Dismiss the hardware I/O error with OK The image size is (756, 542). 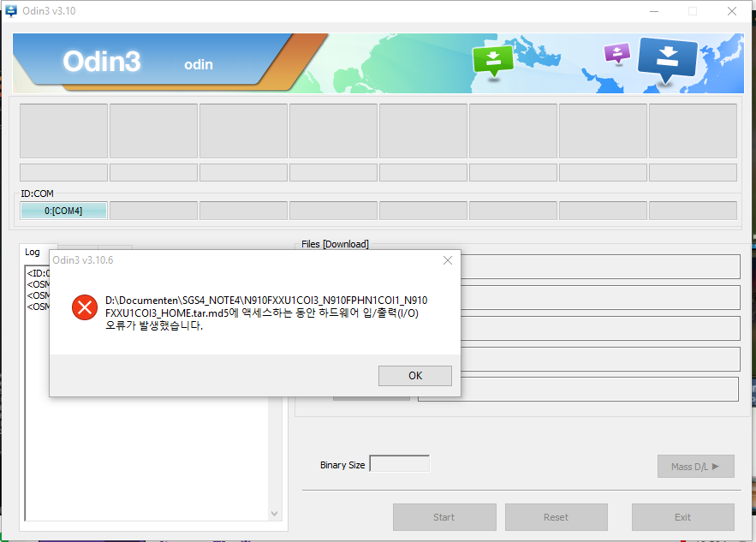(414, 375)
